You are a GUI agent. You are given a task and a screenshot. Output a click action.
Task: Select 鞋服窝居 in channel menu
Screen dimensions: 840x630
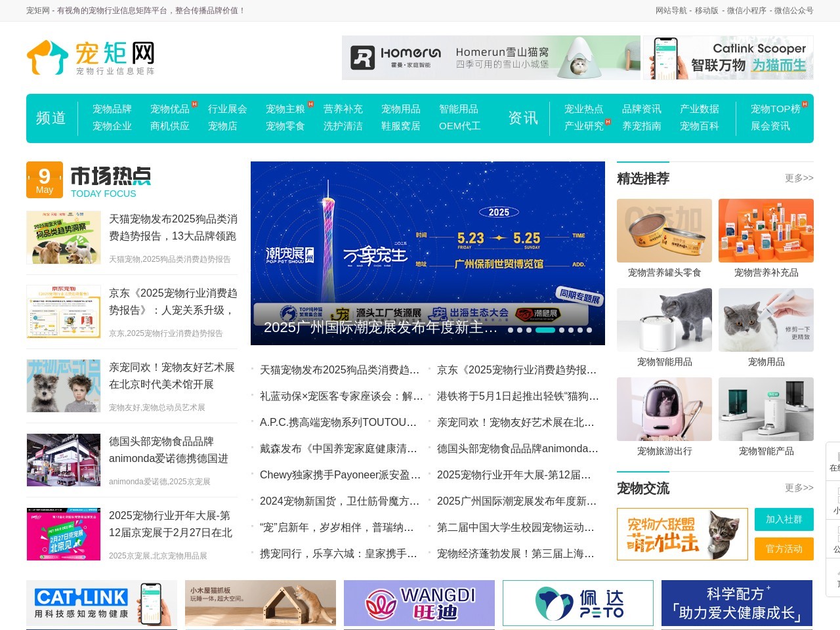(x=400, y=126)
